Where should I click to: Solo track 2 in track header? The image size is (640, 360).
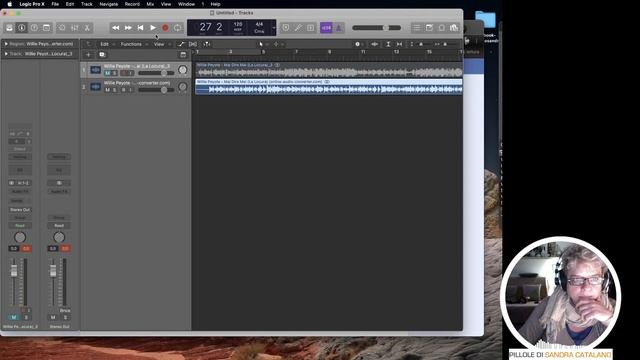point(115,90)
